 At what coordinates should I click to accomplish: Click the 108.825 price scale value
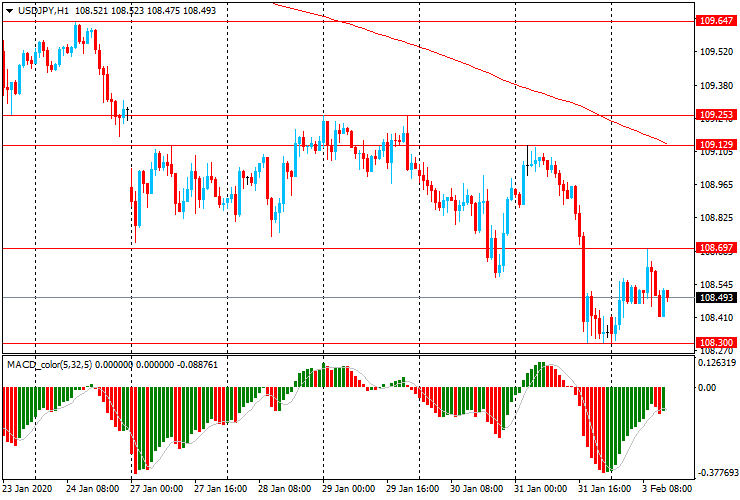point(716,218)
